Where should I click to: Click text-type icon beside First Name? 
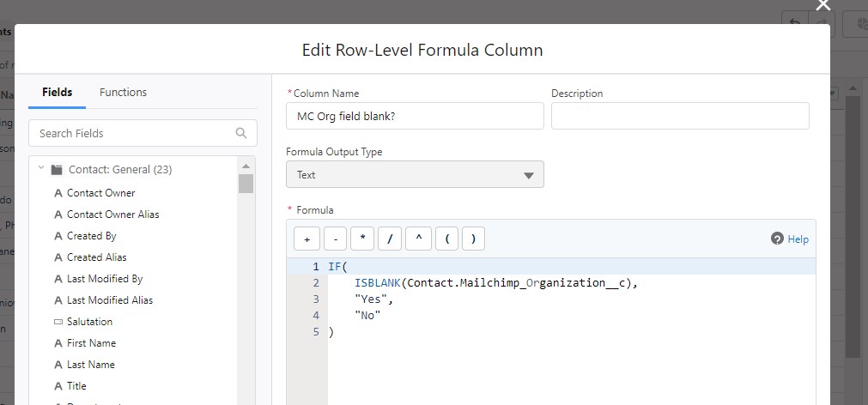coord(58,343)
